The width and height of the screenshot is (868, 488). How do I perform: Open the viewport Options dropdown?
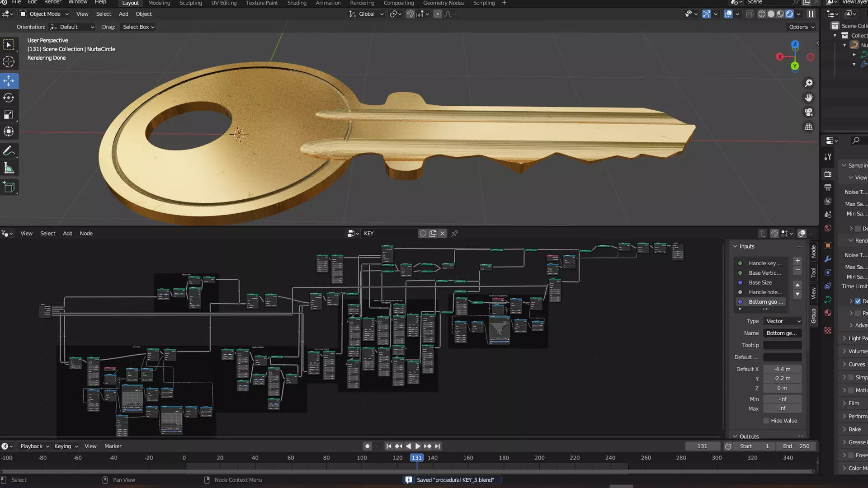click(x=802, y=27)
